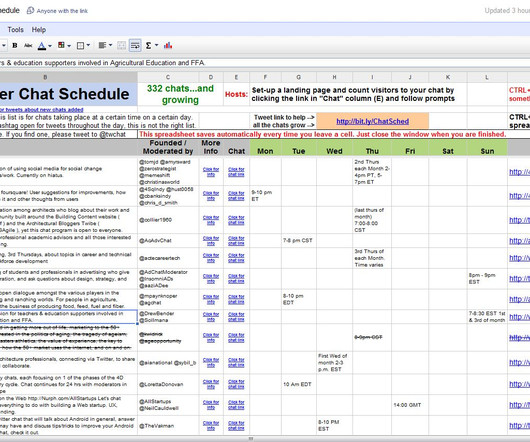
Task: Select column D header
Action: (x=211, y=77)
